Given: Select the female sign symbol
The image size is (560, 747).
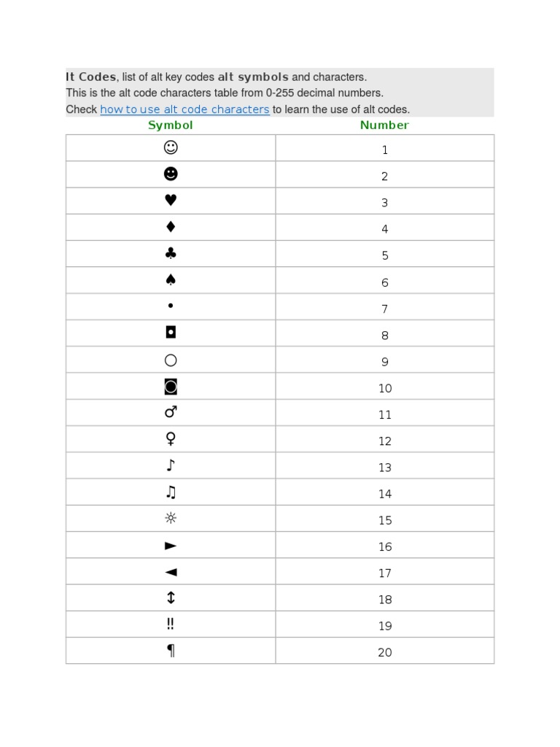Looking at the screenshot, I should [171, 439].
